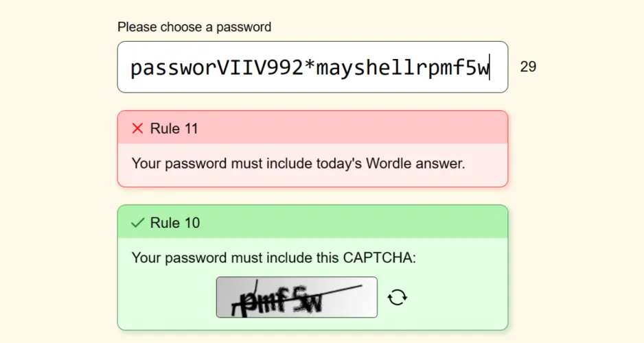Click the asterisk character in the password

point(310,68)
